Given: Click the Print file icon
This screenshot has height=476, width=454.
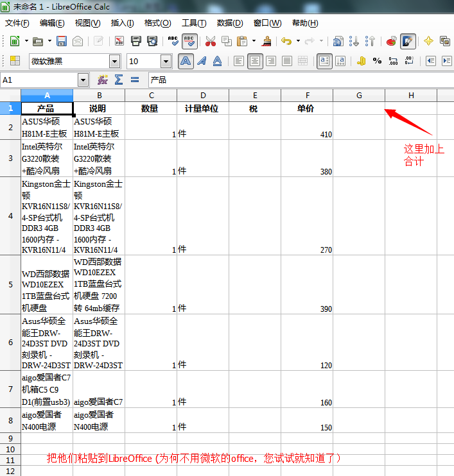Looking at the screenshot, I should (135, 41).
